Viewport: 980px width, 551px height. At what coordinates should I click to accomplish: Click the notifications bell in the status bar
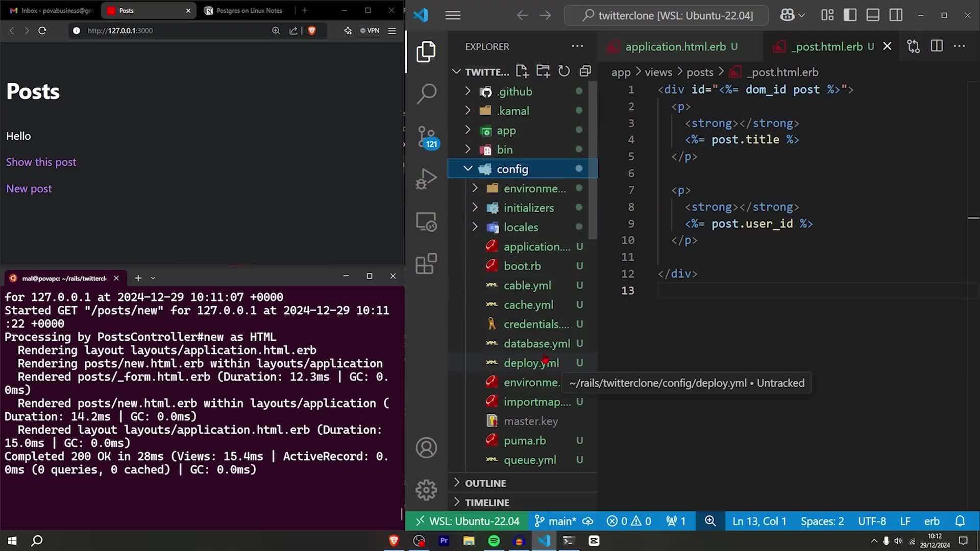coord(960,521)
